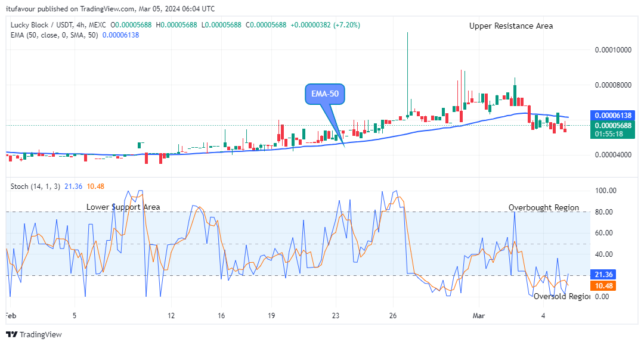
Task: Click the 40.00 stochastic scale label
Action: coord(603,254)
